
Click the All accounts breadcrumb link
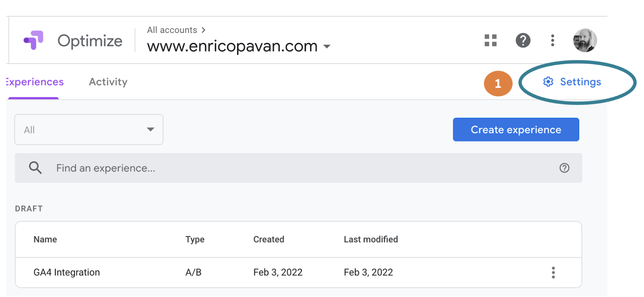pyautogui.click(x=172, y=30)
